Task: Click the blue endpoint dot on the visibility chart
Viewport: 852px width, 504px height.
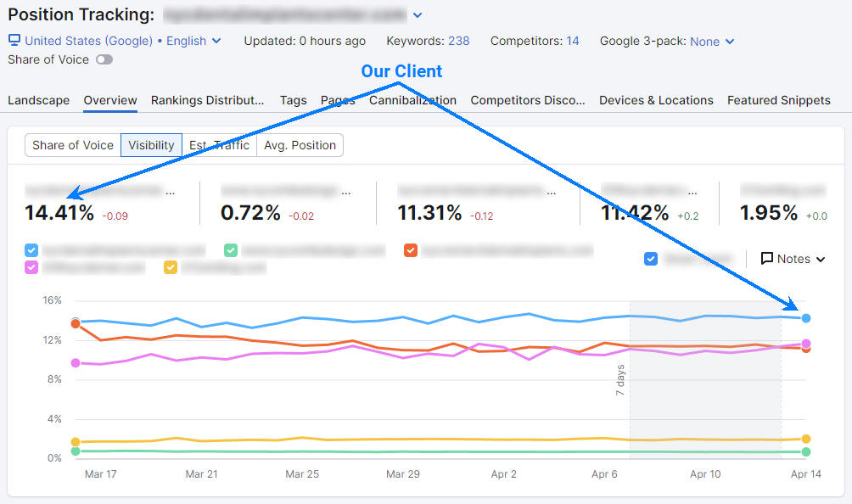Action: coord(804,317)
